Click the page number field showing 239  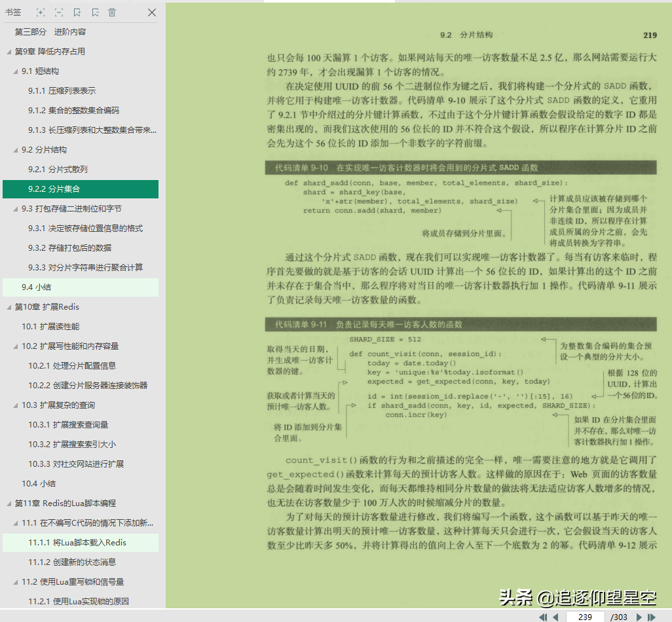coord(585,617)
